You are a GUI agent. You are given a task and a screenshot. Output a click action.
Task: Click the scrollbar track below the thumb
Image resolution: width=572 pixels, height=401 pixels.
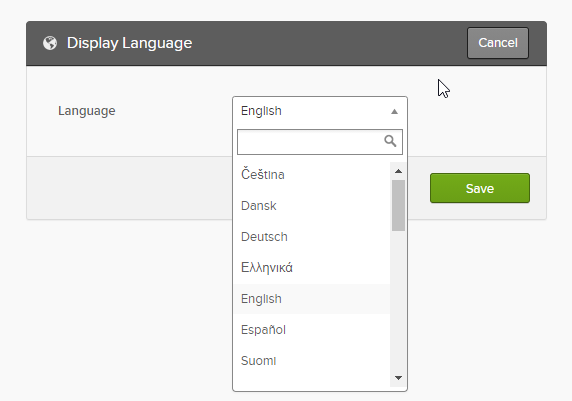tap(398, 301)
